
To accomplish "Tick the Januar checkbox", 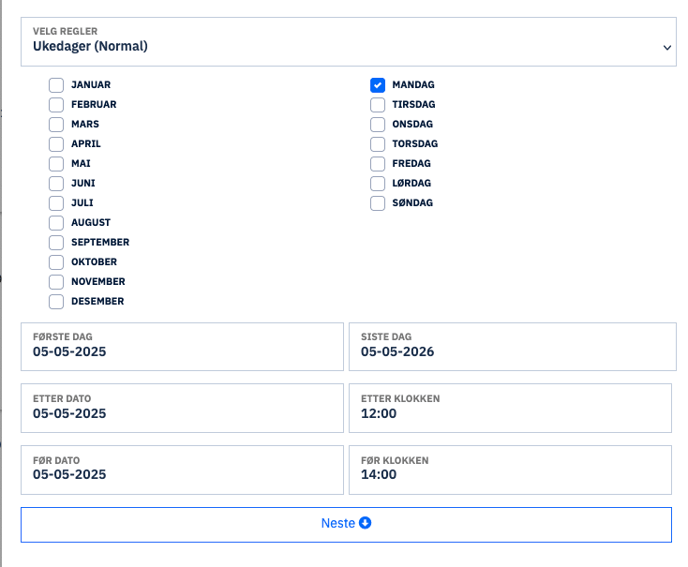I will (56, 85).
